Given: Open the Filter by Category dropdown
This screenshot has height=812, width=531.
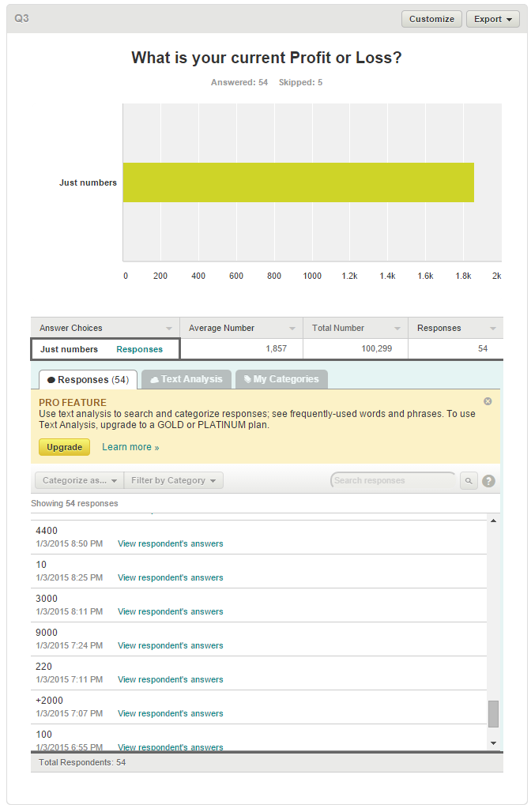Looking at the screenshot, I should pyautogui.click(x=174, y=480).
